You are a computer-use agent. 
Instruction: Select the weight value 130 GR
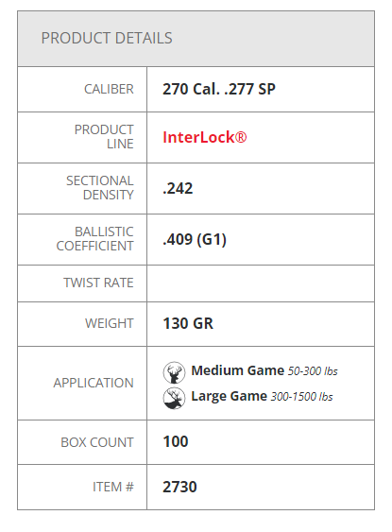[188, 324]
